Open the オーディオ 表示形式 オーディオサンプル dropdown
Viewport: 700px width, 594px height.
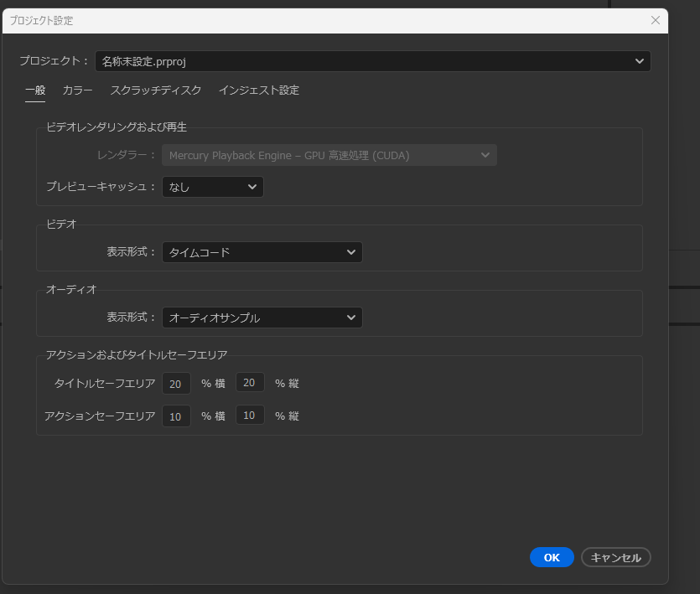[x=262, y=318]
